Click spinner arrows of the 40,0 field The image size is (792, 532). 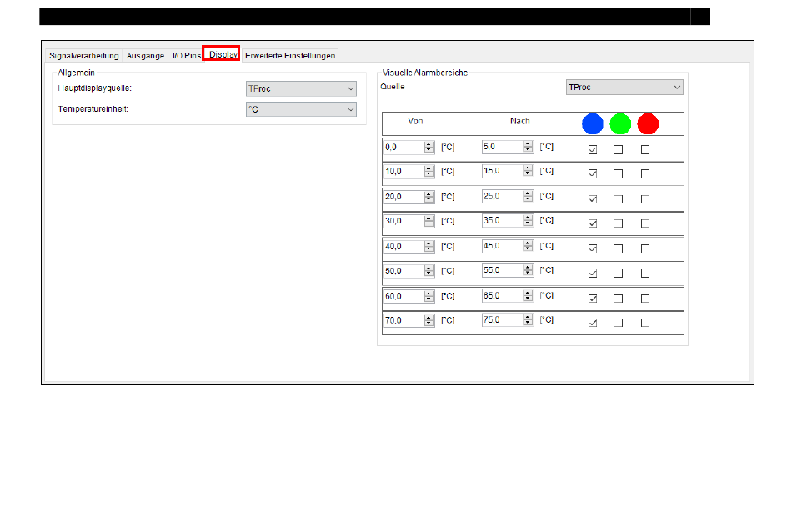[x=429, y=247]
